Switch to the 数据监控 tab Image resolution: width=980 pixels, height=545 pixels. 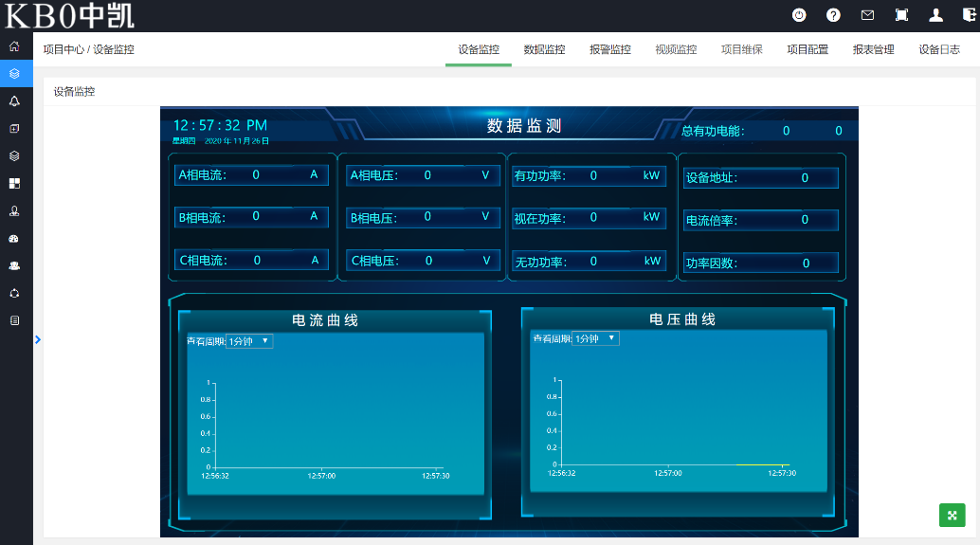pos(544,49)
